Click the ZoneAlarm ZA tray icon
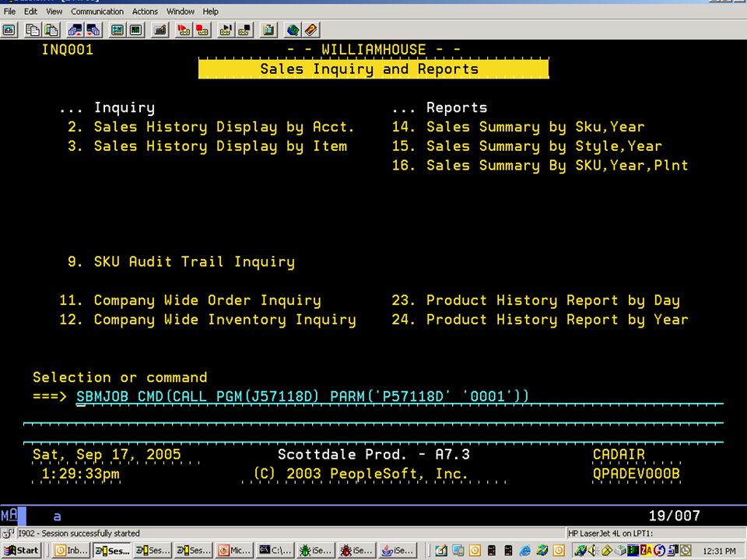747x560 pixels. coord(646,551)
